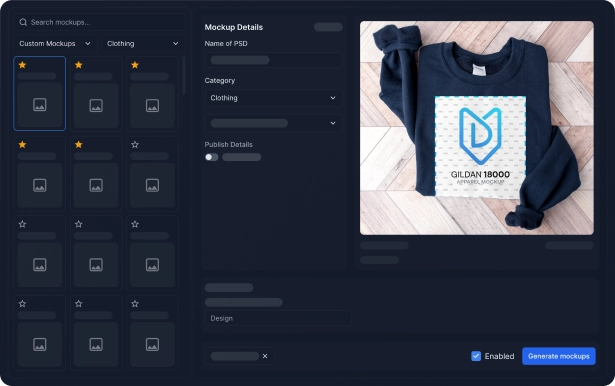
Task: Click the gold star on second-row middle mockup
Action: (78, 145)
